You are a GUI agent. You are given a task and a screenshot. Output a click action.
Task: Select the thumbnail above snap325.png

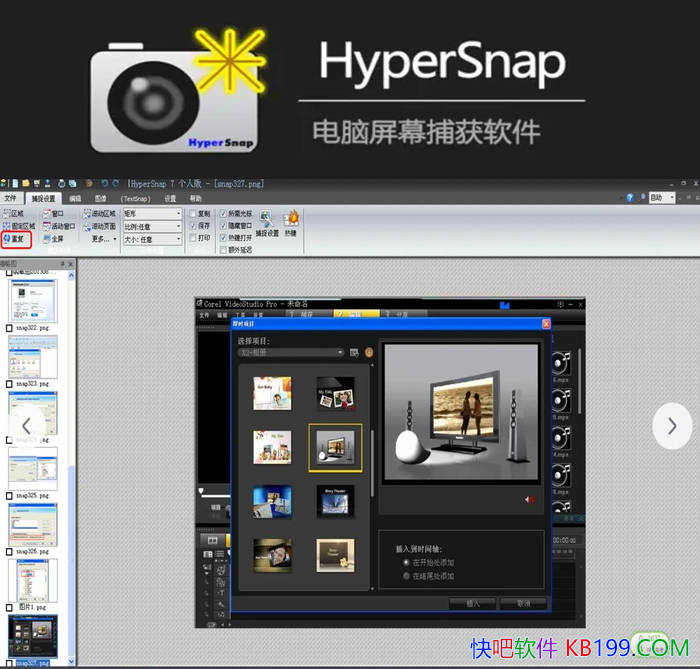pos(33,468)
